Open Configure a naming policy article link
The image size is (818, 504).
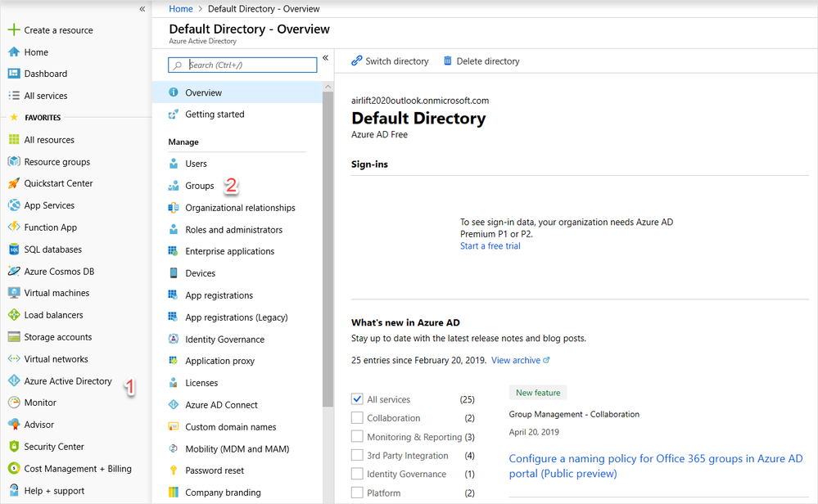[655, 466]
